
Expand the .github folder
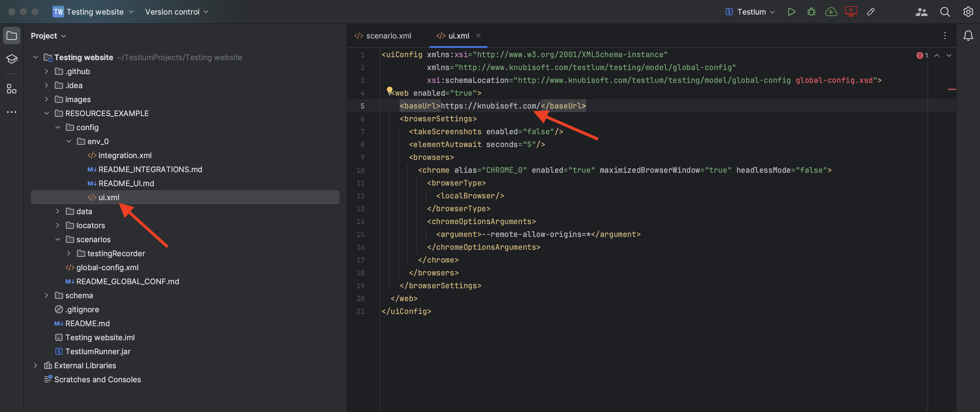click(46, 71)
